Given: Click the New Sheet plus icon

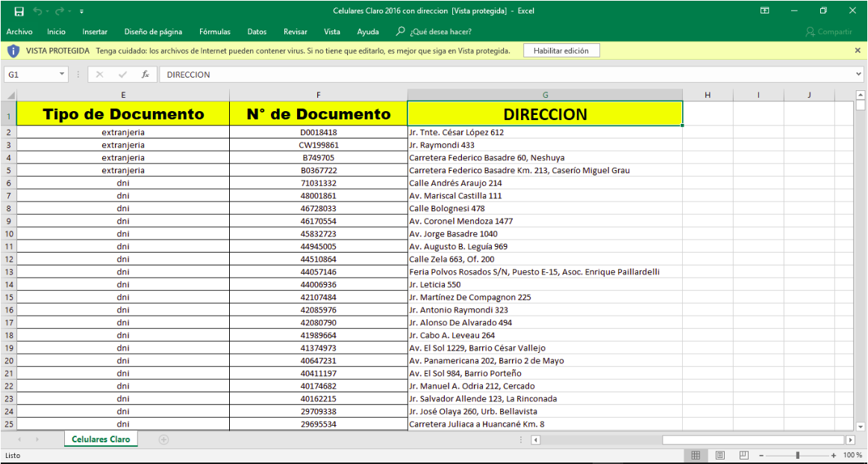Looking at the screenshot, I should (163, 439).
